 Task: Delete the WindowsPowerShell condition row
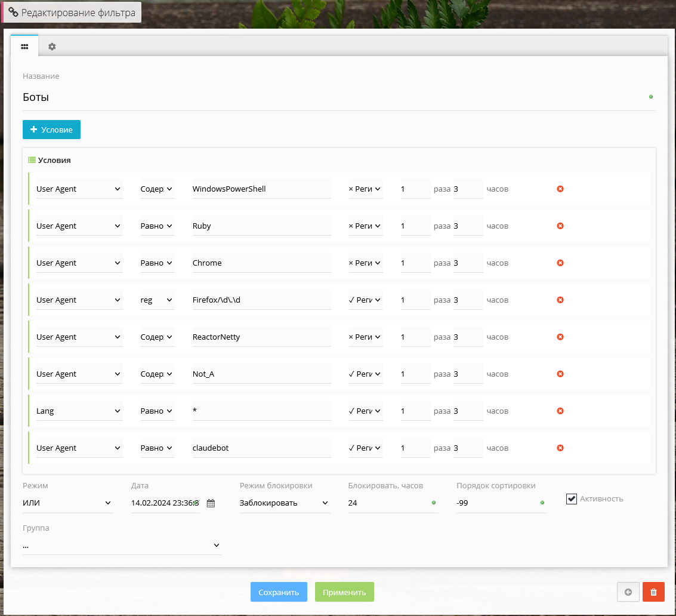click(560, 189)
